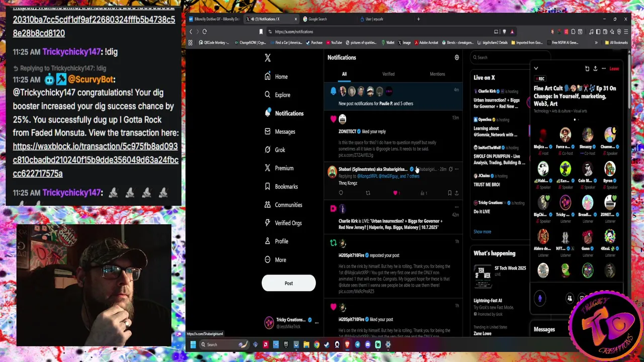This screenshot has width=644, height=362.
Task: Open more options in the Space panel
Action: [x=604, y=68]
